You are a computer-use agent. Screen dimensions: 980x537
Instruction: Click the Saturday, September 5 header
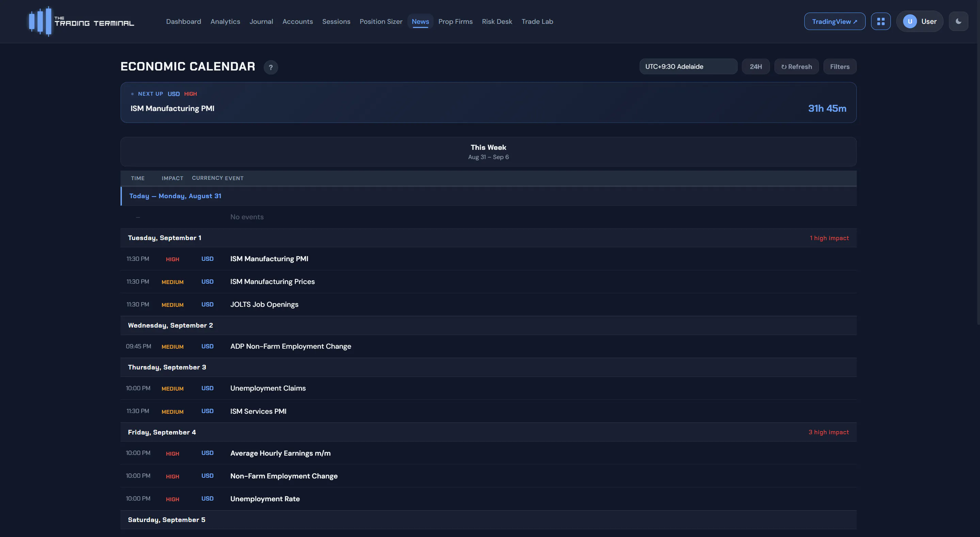488,520
